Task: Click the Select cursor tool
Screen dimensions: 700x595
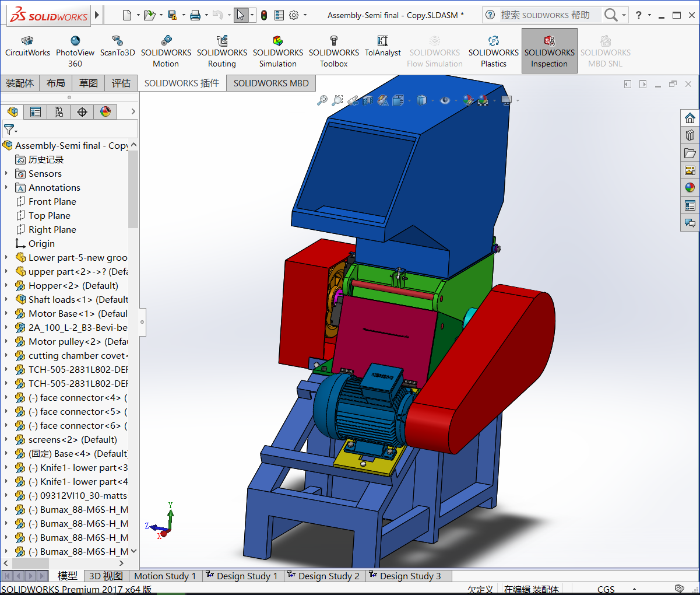Action: tap(241, 15)
